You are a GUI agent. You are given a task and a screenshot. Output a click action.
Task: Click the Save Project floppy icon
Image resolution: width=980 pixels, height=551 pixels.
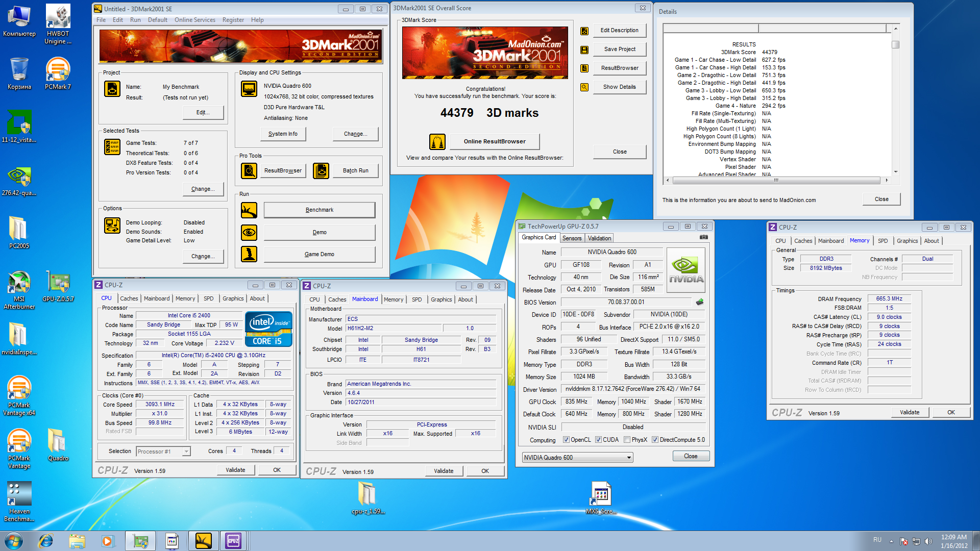[584, 49]
